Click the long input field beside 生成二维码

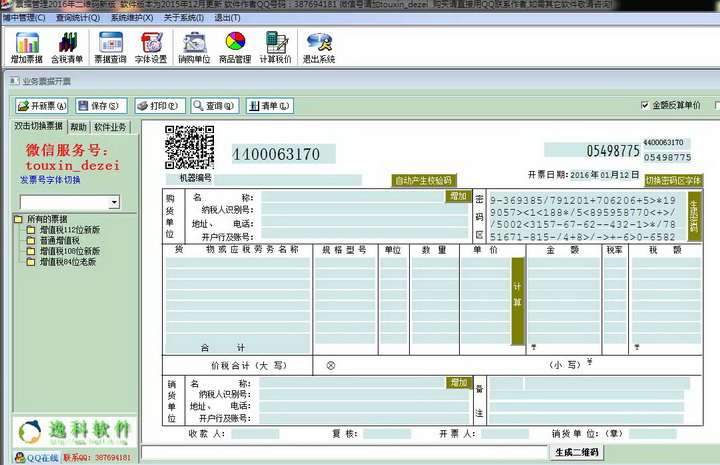pyautogui.click(x=344, y=452)
